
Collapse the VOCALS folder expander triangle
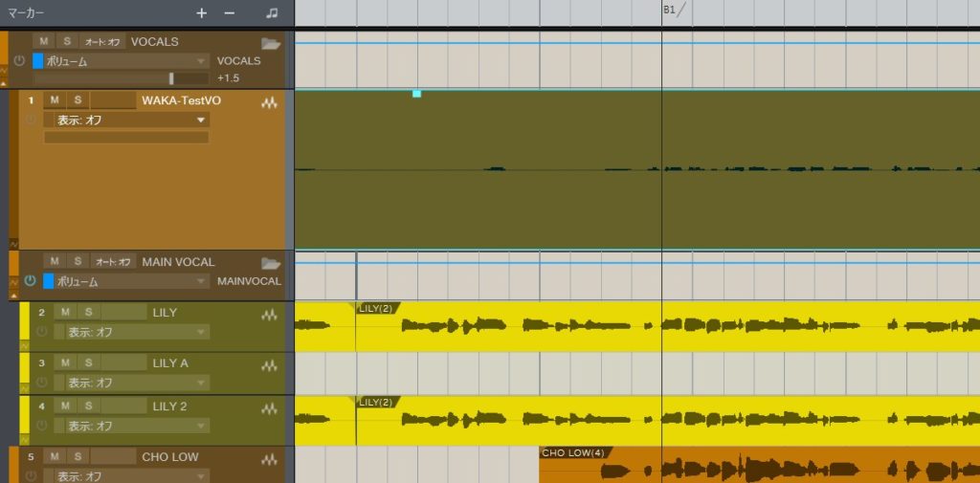(x=4, y=83)
